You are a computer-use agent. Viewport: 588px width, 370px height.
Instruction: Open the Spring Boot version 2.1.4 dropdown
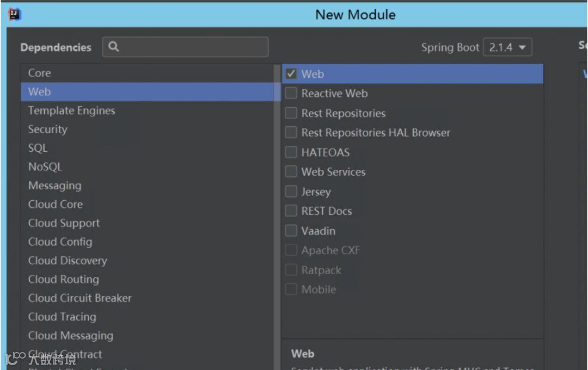coord(507,47)
